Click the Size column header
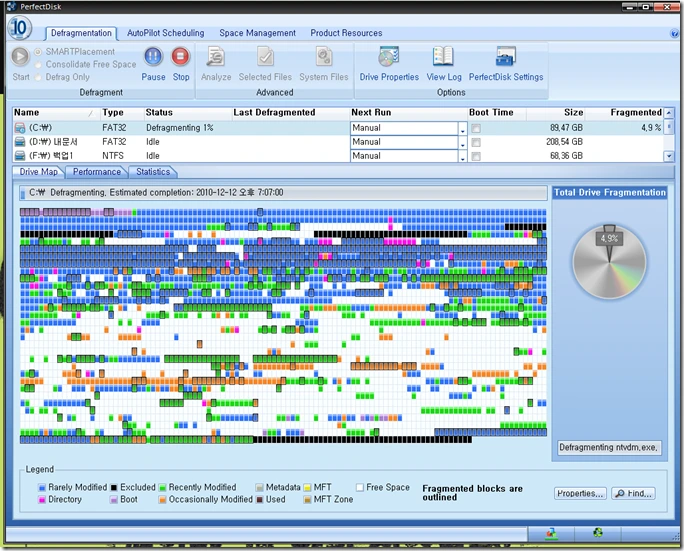 coord(555,113)
